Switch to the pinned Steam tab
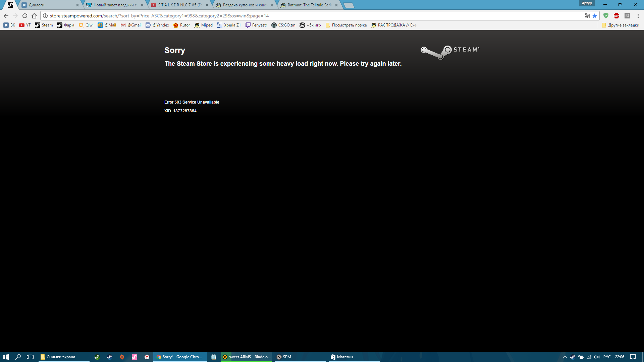Image resolution: width=644 pixels, height=362 pixels. pos(10,5)
